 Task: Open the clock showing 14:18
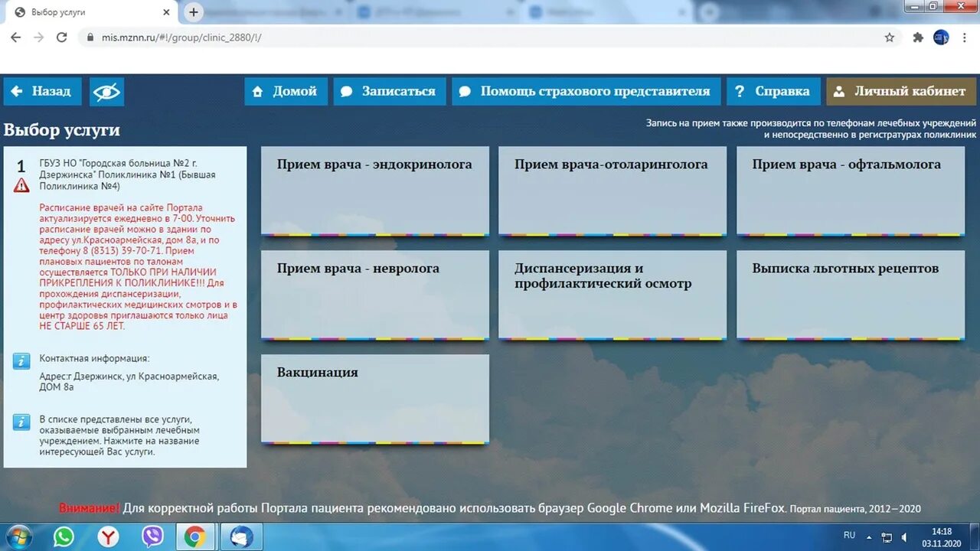[942, 537]
